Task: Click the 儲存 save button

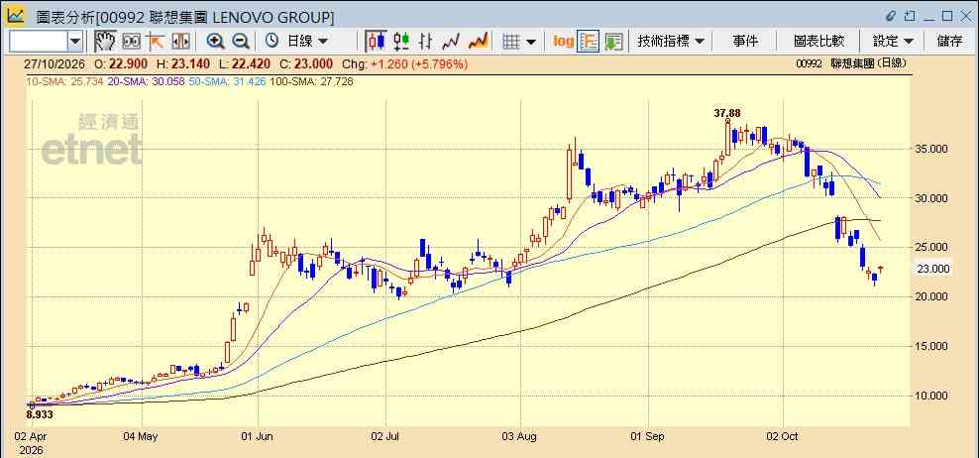Action: pyautogui.click(x=949, y=42)
